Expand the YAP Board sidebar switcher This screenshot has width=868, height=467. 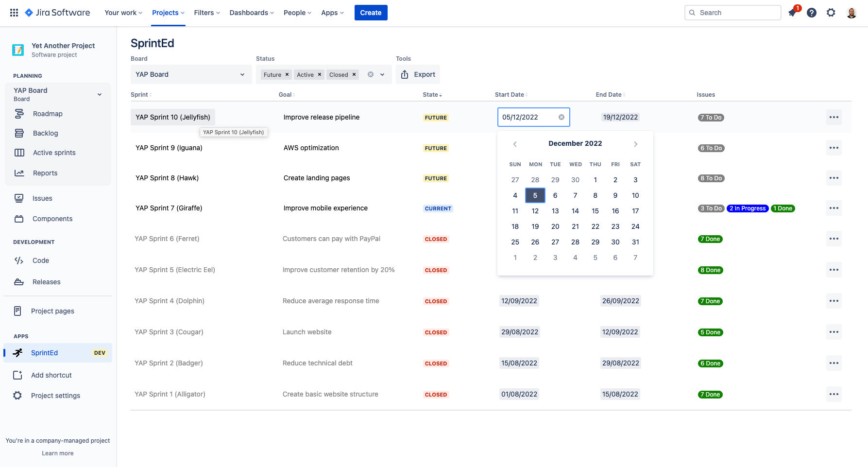[100, 94]
